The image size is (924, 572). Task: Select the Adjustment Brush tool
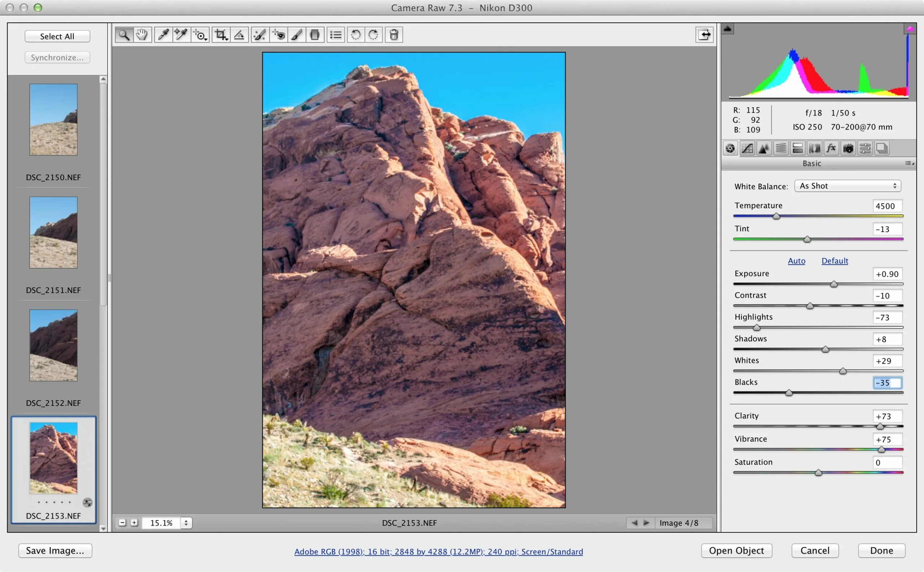click(297, 35)
